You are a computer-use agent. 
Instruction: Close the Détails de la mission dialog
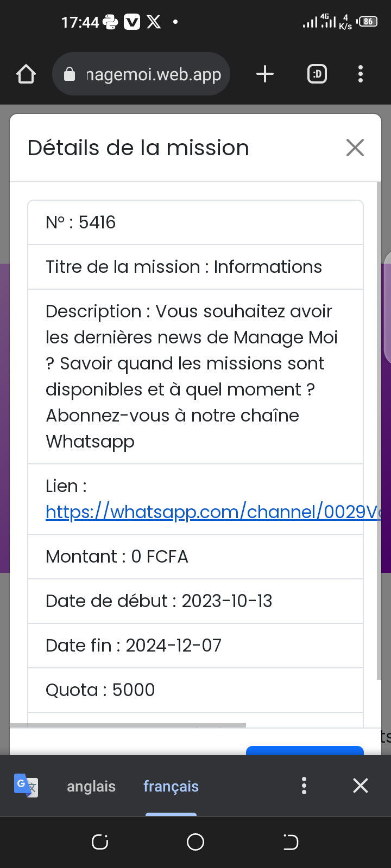pos(355,148)
